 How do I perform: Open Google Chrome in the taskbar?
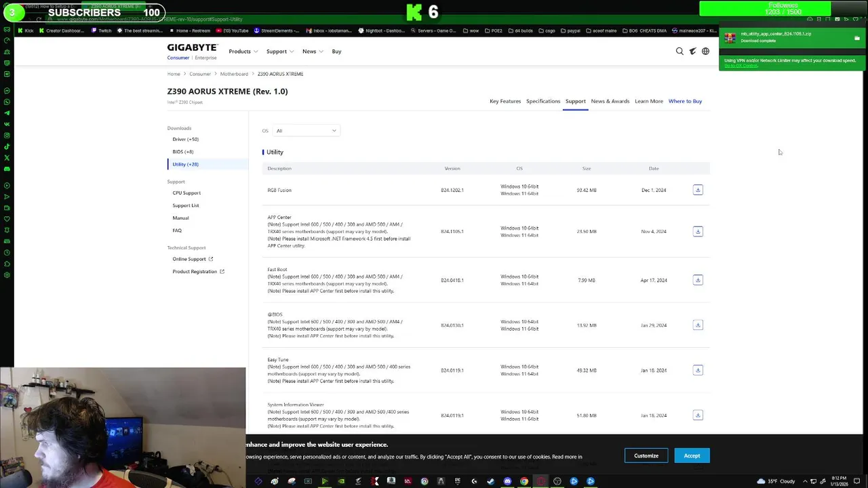pos(524,481)
